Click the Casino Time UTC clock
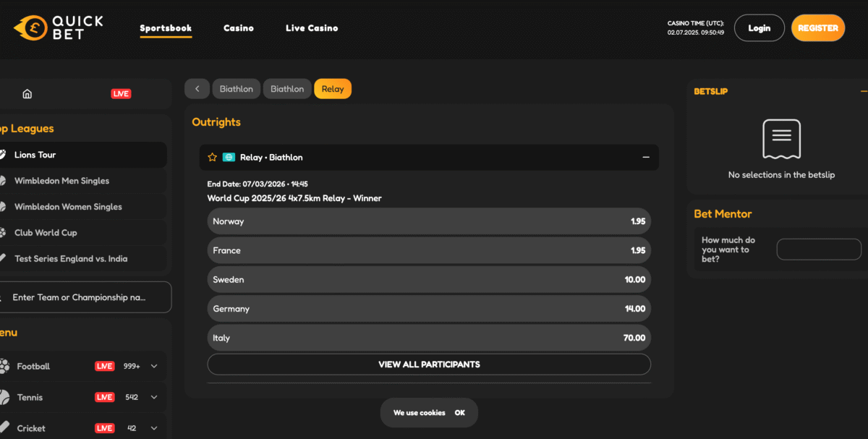The width and height of the screenshot is (868, 439). point(696,28)
